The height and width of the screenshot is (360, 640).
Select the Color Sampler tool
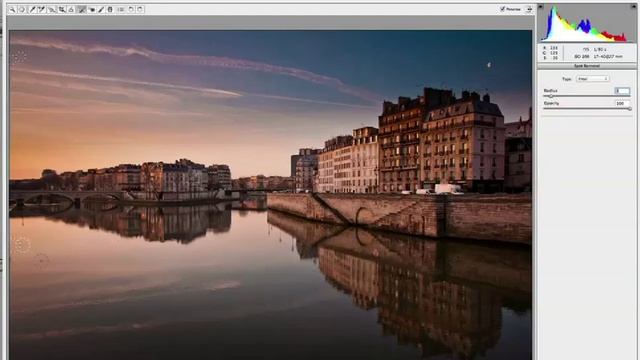coord(41,9)
